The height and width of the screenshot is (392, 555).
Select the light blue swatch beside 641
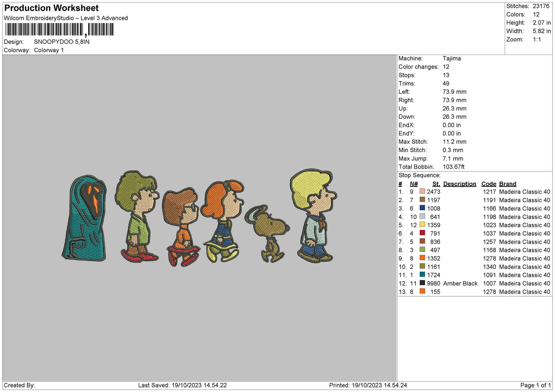click(422, 217)
